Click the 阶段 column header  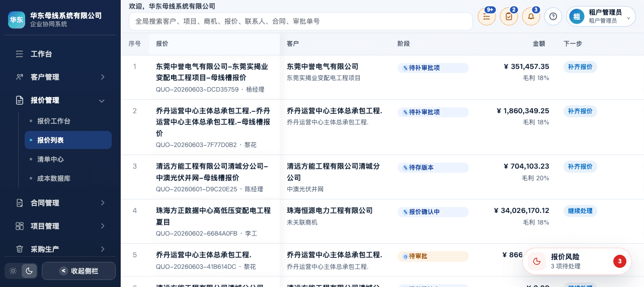404,44
